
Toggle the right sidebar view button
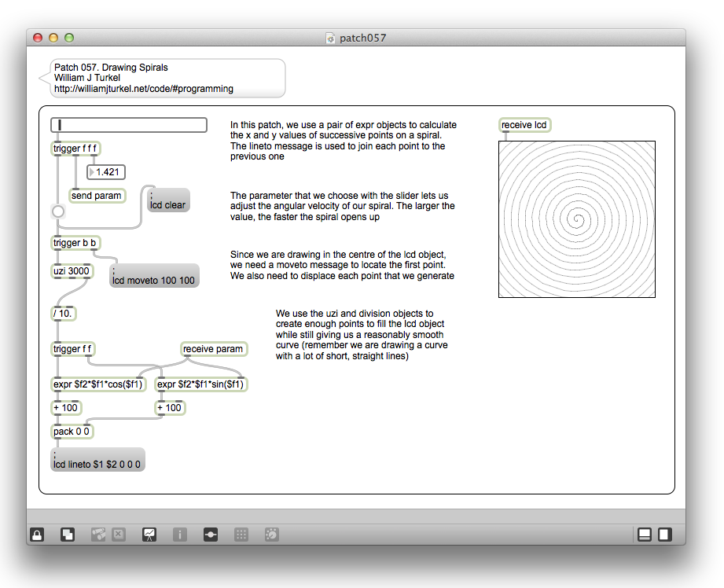pos(664,535)
